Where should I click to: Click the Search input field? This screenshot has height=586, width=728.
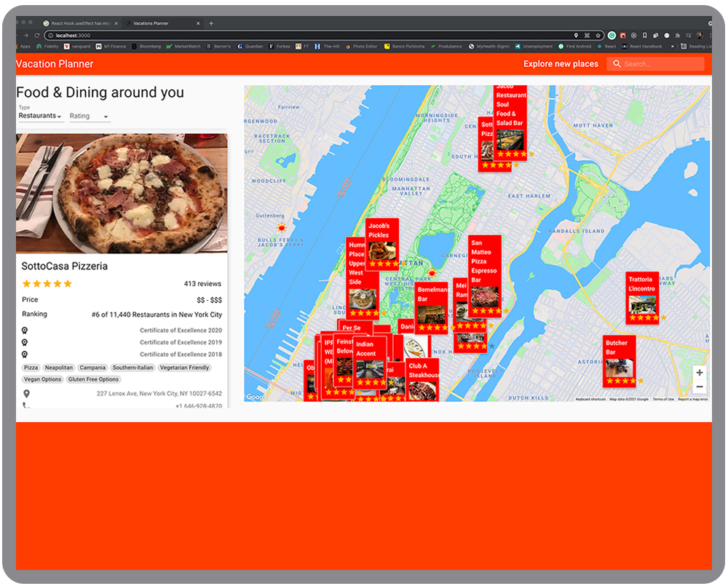659,64
